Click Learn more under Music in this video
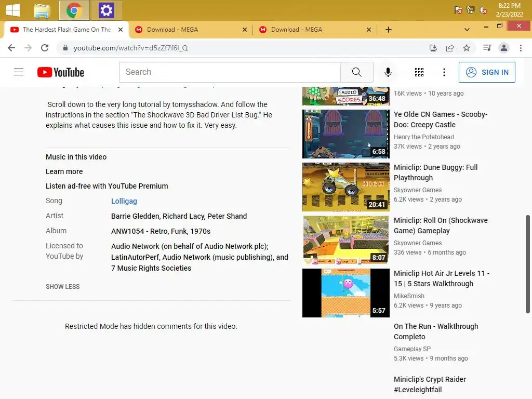 click(x=64, y=171)
